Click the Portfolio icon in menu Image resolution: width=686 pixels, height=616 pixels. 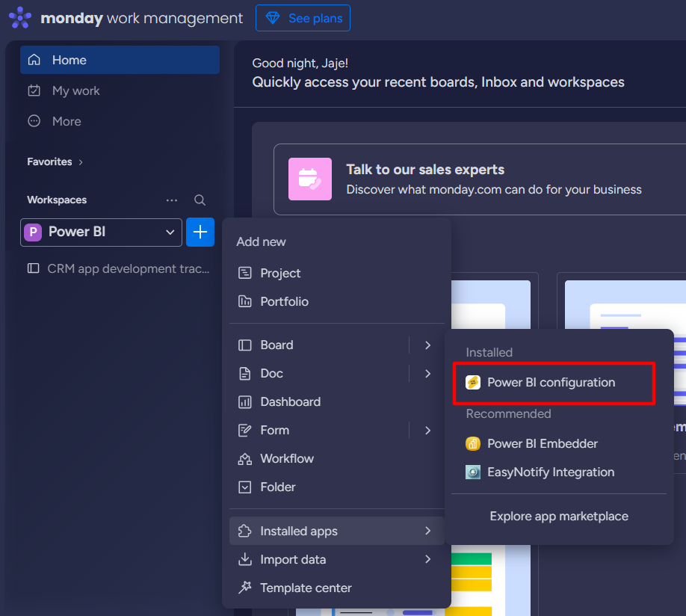(x=245, y=301)
